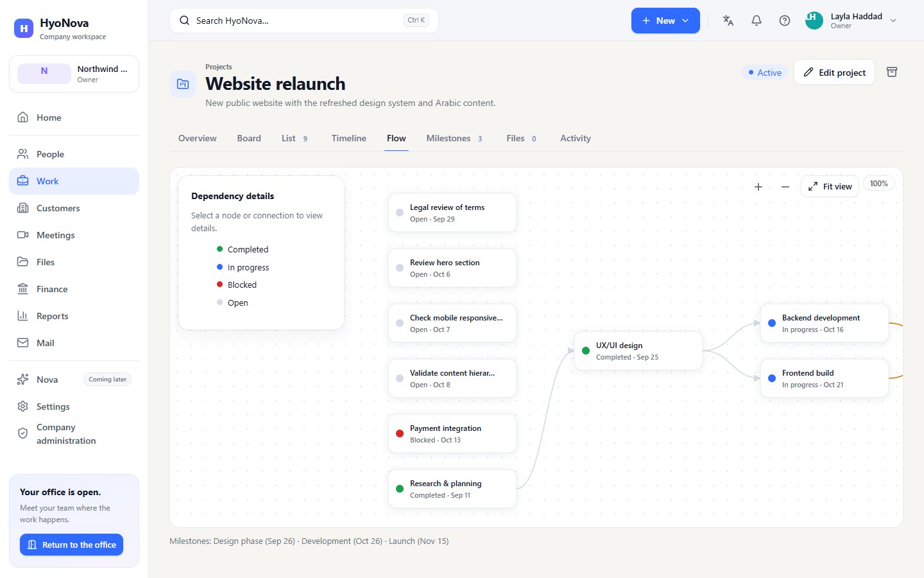Switch to the Overview tab
Image resolution: width=924 pixels, height=578 pixels.
[x=198, y=138]
